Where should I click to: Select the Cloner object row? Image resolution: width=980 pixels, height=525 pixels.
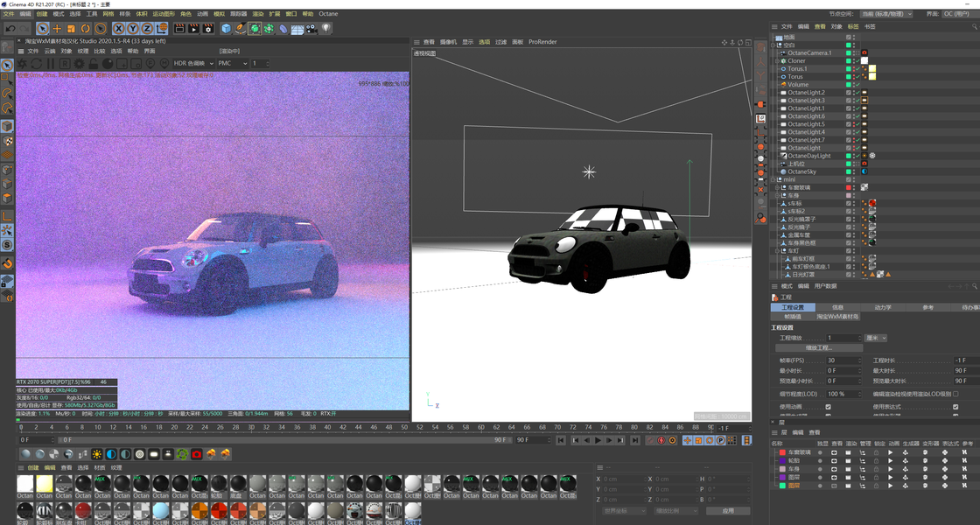point(796,60)
